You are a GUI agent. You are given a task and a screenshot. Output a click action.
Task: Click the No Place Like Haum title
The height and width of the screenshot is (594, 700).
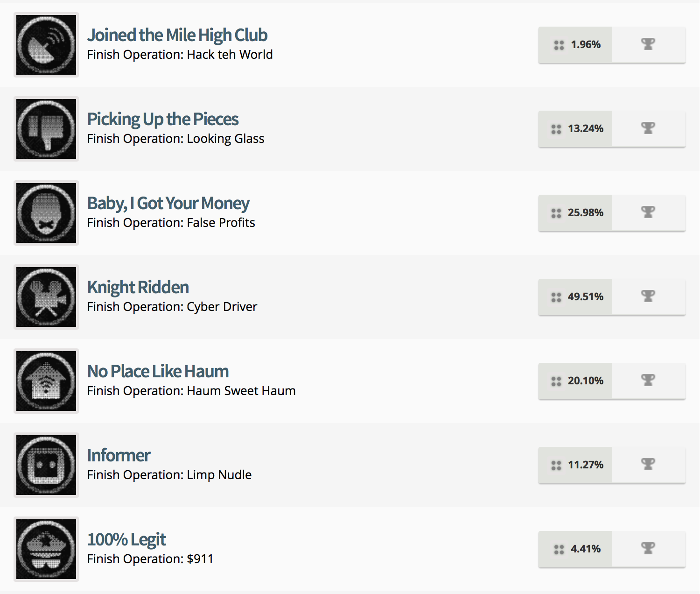coord(158,371)
